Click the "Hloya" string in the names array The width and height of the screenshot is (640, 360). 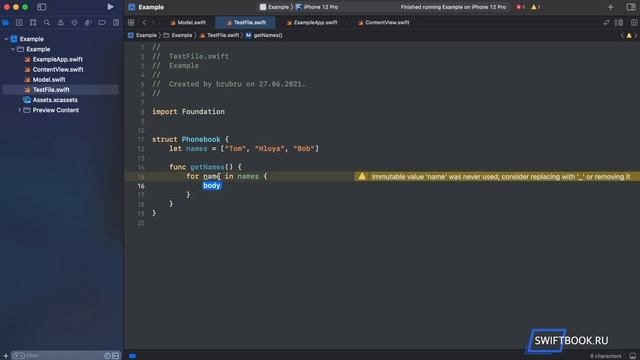[x=269, y=149]
